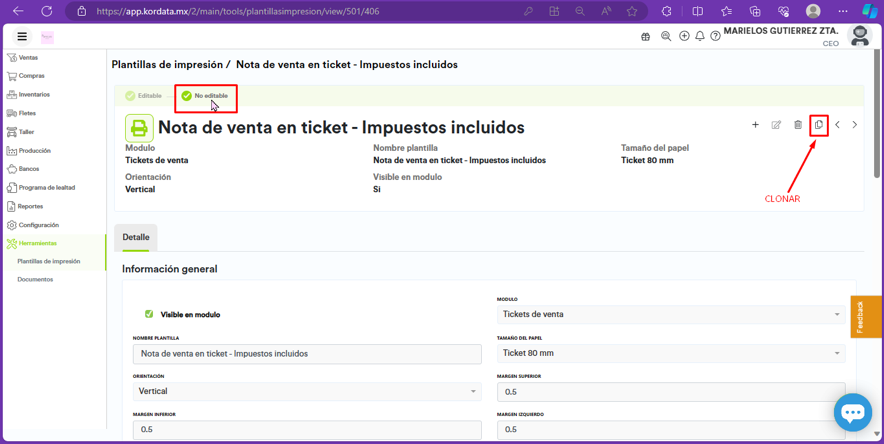Open the chat bubble widget

[x=852, y=412]
